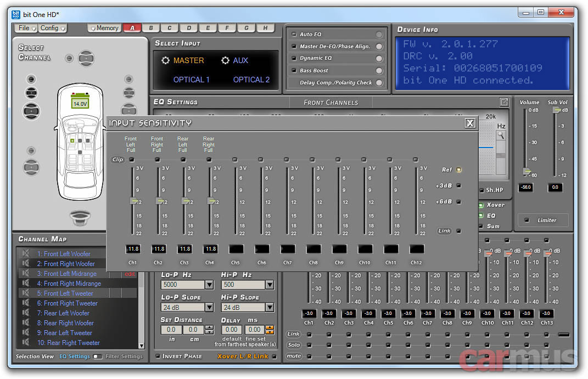Select 8: Rear Right Woofer channel
Viewport: 588px width, 379px height.
click(x=65, y=323)
